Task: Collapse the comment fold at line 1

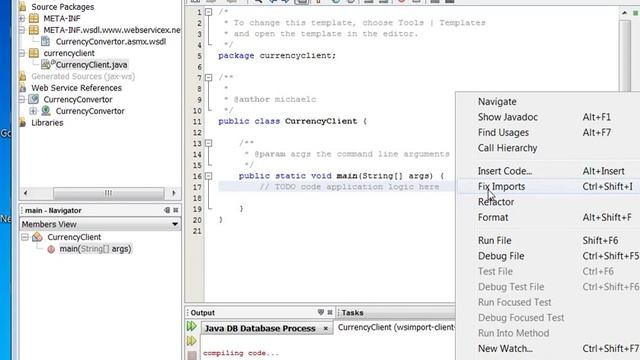Action: 209,12
